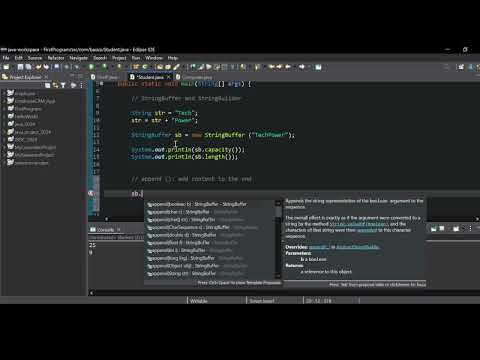This screenshot has height=360, width=480.
Task: Choose append(char[] str) from suggestions
Action: point(210,220)
